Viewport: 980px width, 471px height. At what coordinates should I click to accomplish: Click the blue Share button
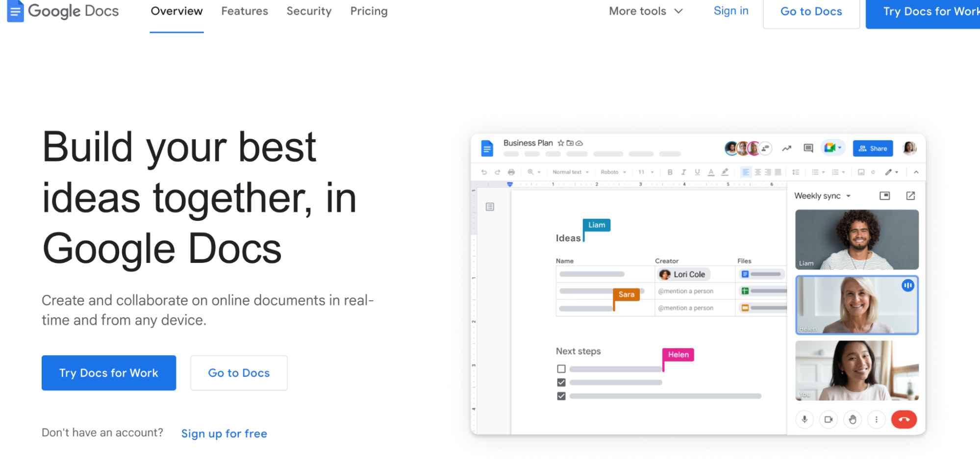[873, 148]
